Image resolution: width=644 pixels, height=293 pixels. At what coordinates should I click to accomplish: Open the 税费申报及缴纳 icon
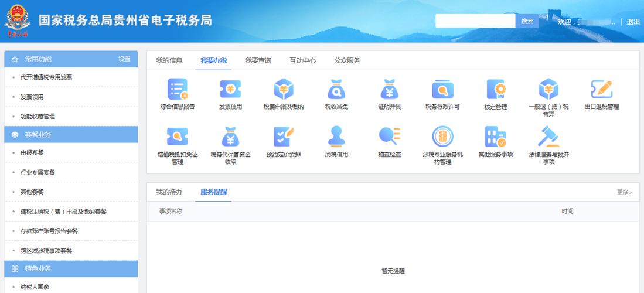point(284,89)
